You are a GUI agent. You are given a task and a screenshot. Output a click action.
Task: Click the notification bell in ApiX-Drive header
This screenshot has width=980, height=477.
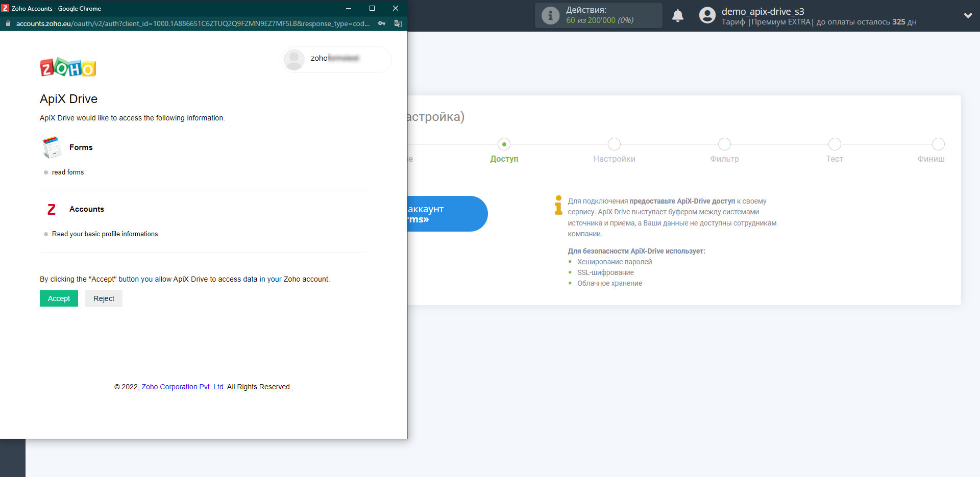coord(678,16)
